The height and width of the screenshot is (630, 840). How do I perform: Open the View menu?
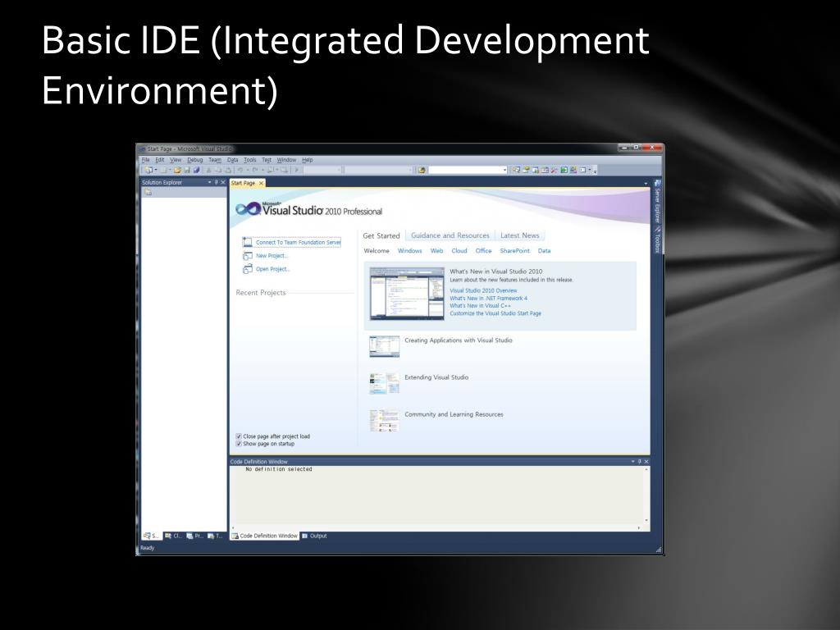(176, 160)
